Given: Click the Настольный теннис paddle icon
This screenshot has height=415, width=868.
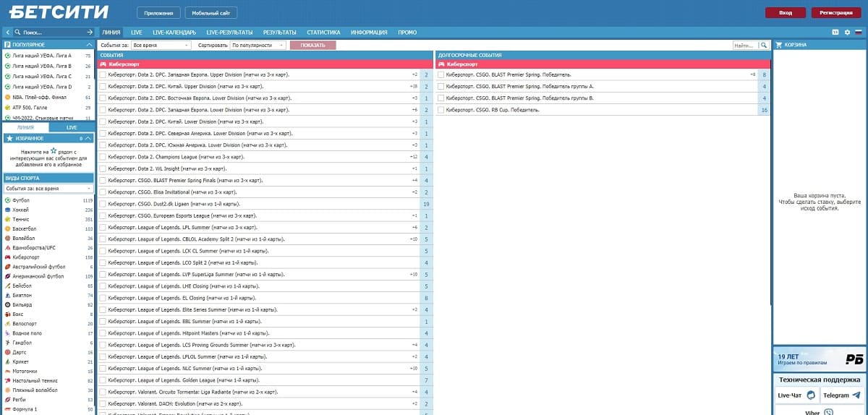Looking at the screenshot, I should point(8,380).
